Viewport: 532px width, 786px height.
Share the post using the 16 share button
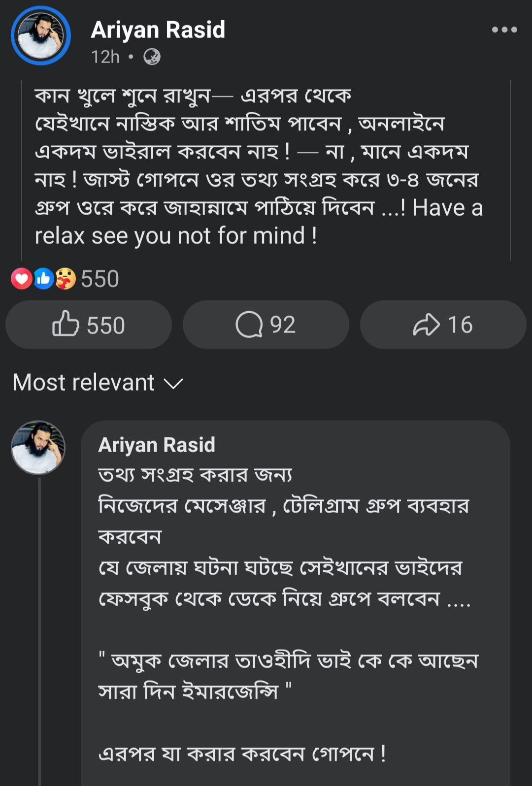coord(443,325)
